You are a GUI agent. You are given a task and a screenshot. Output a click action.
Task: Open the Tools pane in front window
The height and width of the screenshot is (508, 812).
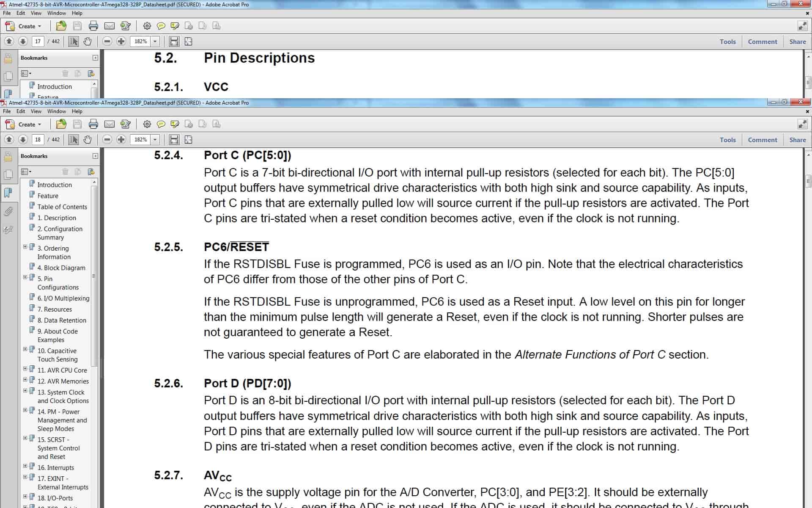728,140
